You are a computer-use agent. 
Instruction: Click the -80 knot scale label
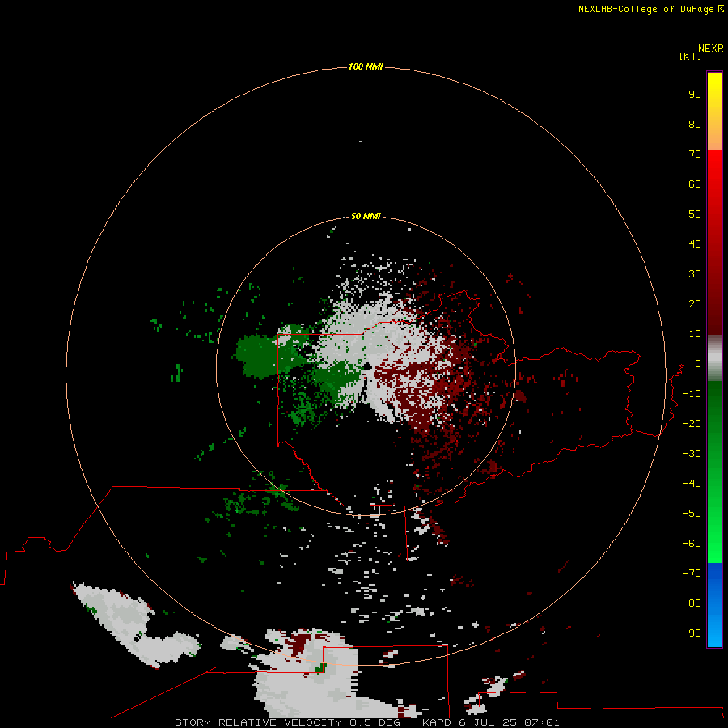692,603
